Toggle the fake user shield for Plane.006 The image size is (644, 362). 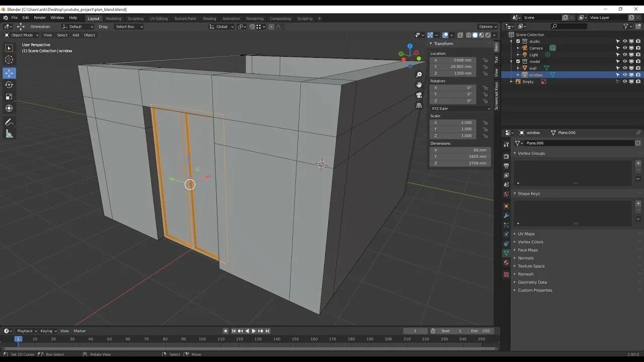(x=637, y=143)
